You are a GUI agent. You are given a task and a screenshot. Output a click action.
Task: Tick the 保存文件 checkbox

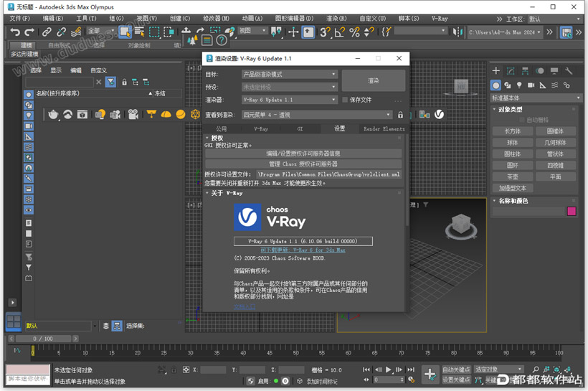tap(345, 100)
